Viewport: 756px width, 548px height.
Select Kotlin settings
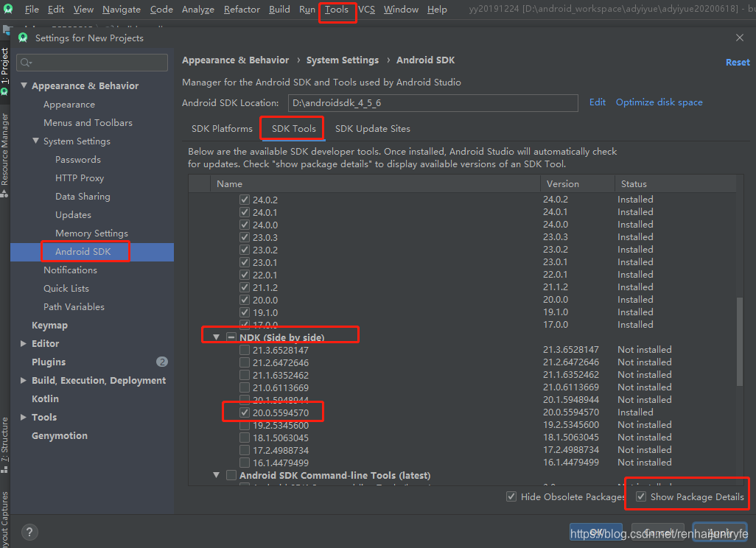46,398
